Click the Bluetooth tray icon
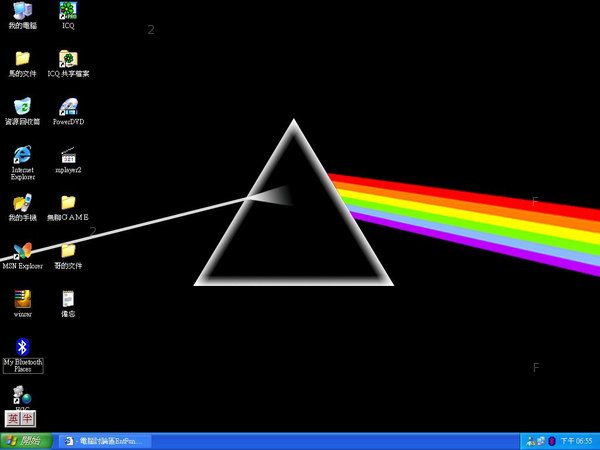 (552, 441)
